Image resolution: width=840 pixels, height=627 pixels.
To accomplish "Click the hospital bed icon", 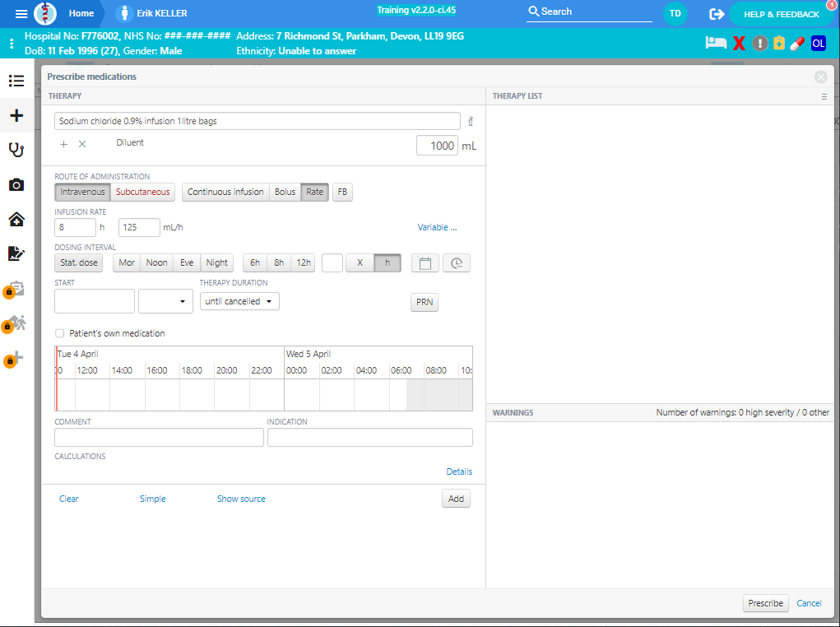I will pos(716,43).
